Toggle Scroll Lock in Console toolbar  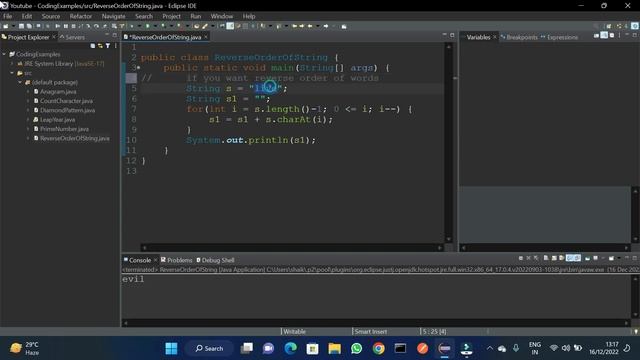point(554,258)
